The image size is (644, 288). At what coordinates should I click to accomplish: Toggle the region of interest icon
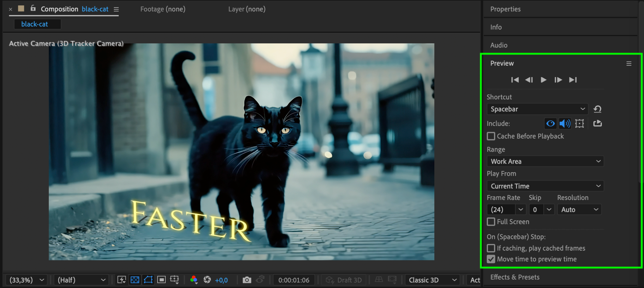pos(161,280)
